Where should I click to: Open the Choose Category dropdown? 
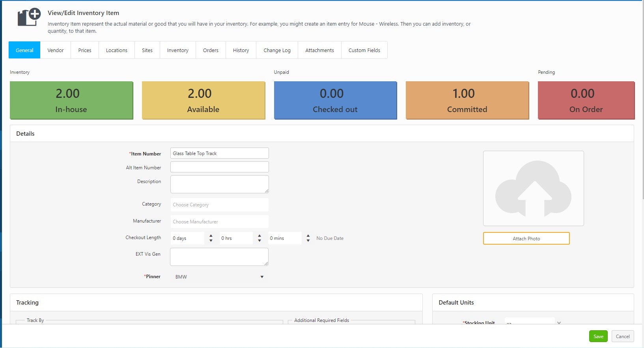point(219,205)
